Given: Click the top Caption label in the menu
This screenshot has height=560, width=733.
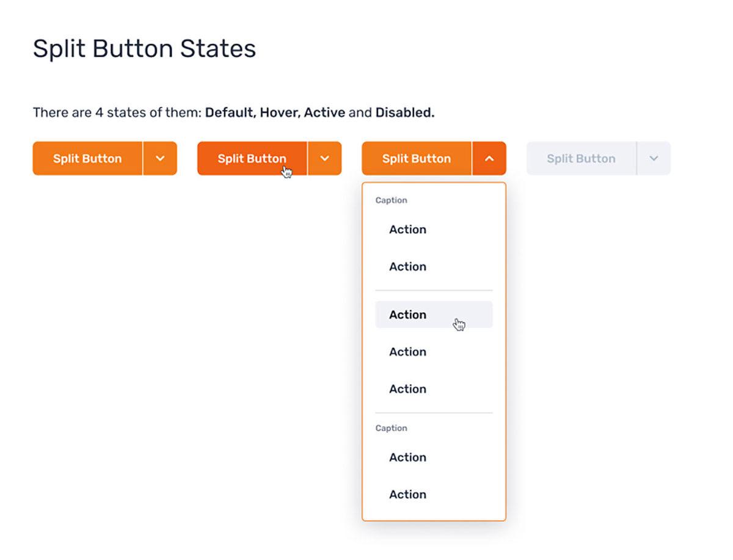Looking at the screenshot, I should click(x=391, y=200).
